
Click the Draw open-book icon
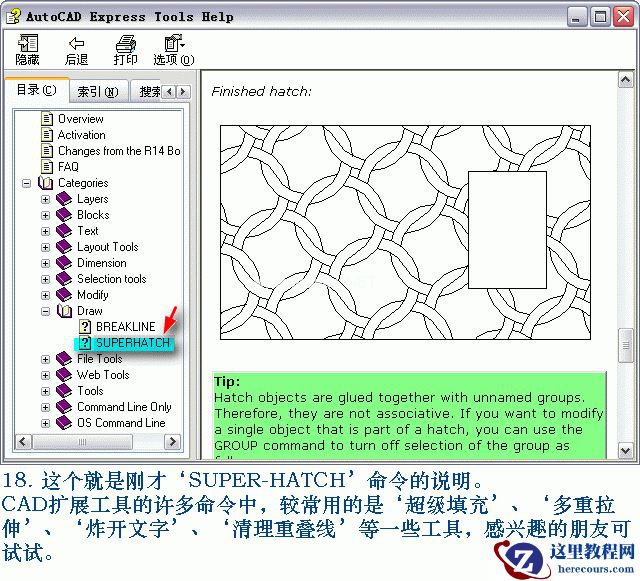pyautogui.click(x=64, y=311)
